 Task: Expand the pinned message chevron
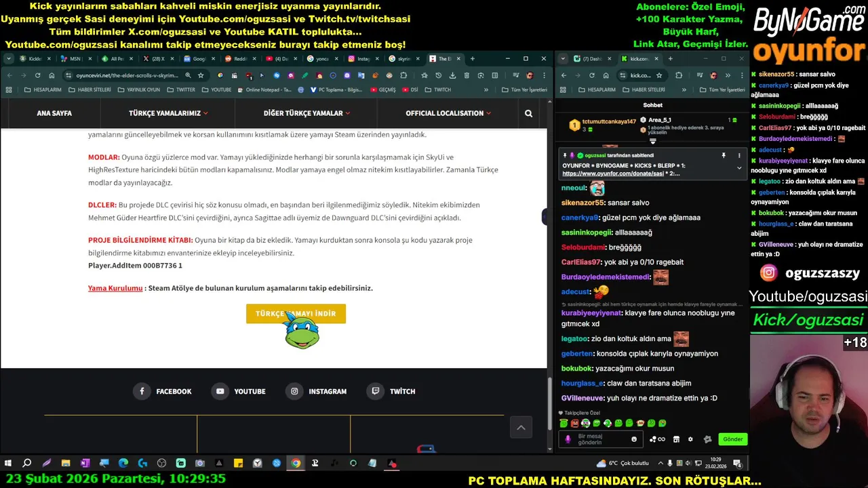coord(739,168)
